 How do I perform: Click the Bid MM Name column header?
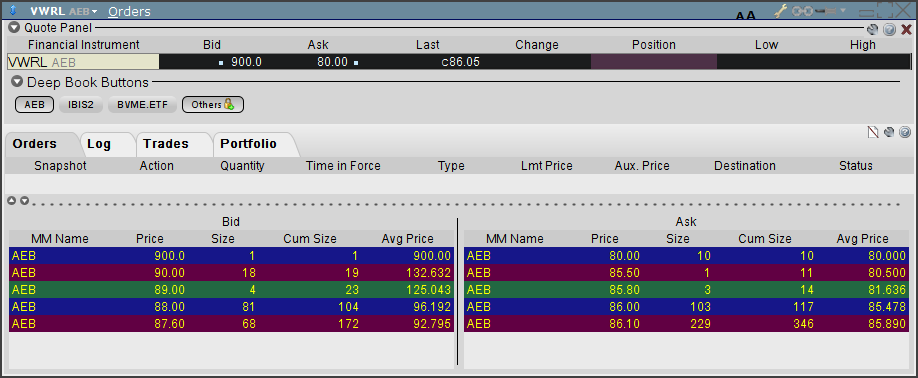[60, 239]
